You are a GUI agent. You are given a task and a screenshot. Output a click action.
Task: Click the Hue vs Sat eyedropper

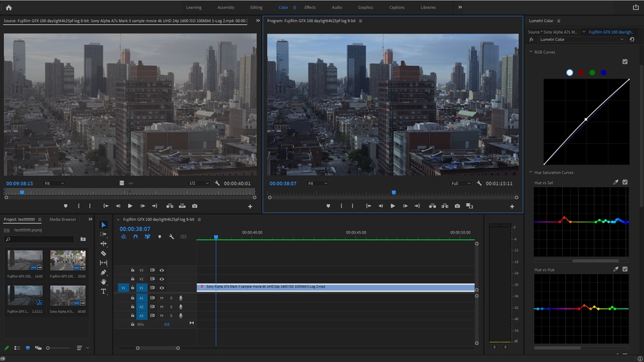pyautogui.click(x=616, y=182)
